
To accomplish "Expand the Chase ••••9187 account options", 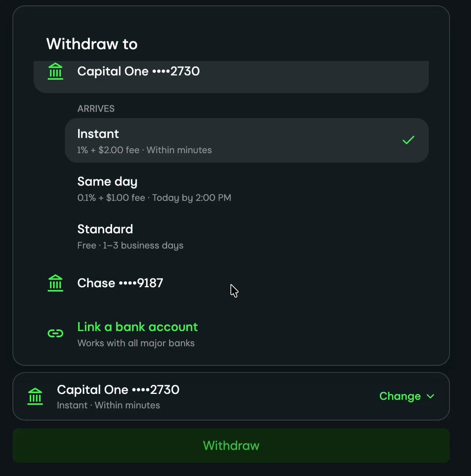I will [x=231, y=283].
